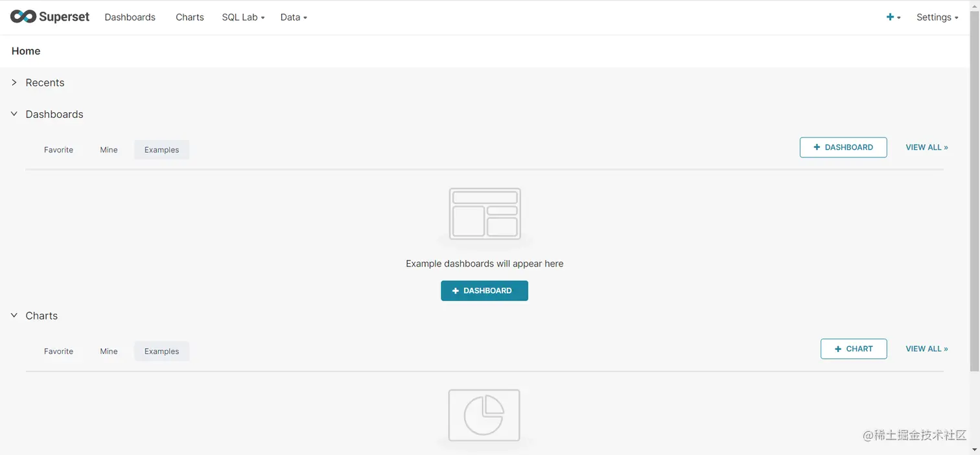Open the Data dropdown menu

[x=294, y=17]
